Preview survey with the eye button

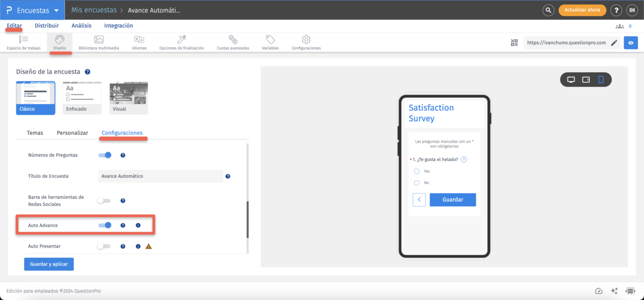[631, 42]
